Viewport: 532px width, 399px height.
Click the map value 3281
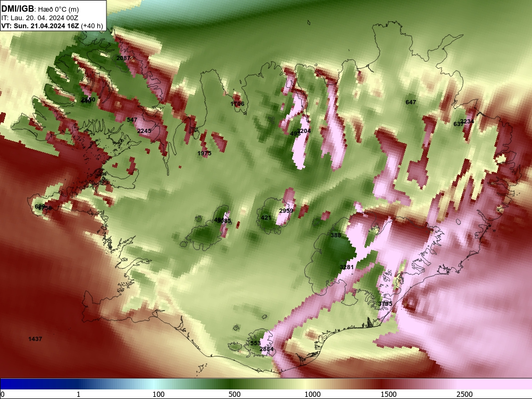pyautogui.click(x=346, y=267)
